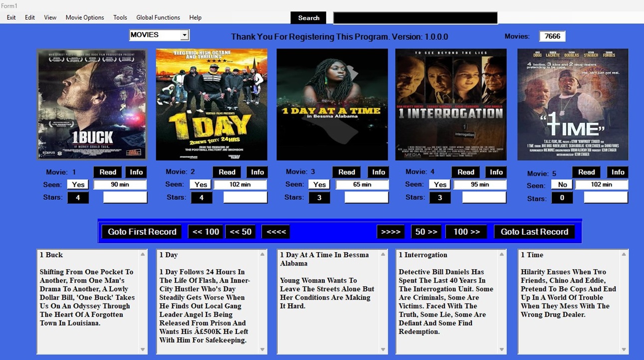The height and width of the screenshot is (360, 644).
Task: Click Read button for Movie 1
Action: (108, 172)
